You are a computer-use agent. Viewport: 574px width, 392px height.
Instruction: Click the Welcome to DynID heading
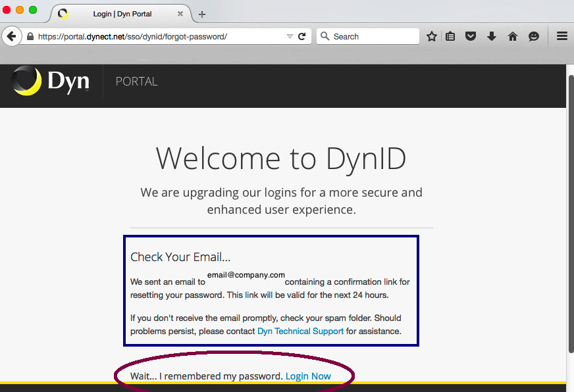281,159
